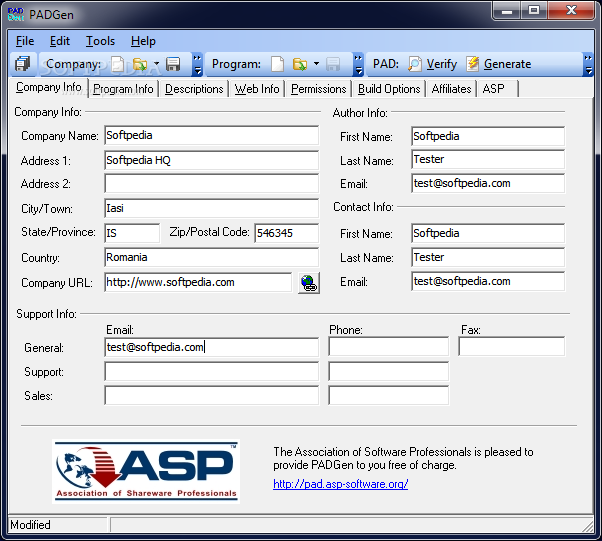Click the window resize grip in status bar
This screenshot has width=602, height=541.
(588, 526)
